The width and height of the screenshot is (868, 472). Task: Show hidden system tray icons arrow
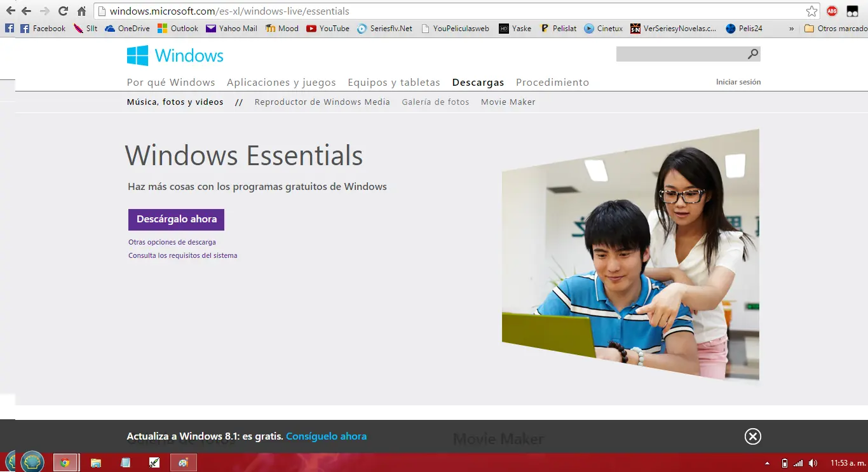tap(767, 463)
